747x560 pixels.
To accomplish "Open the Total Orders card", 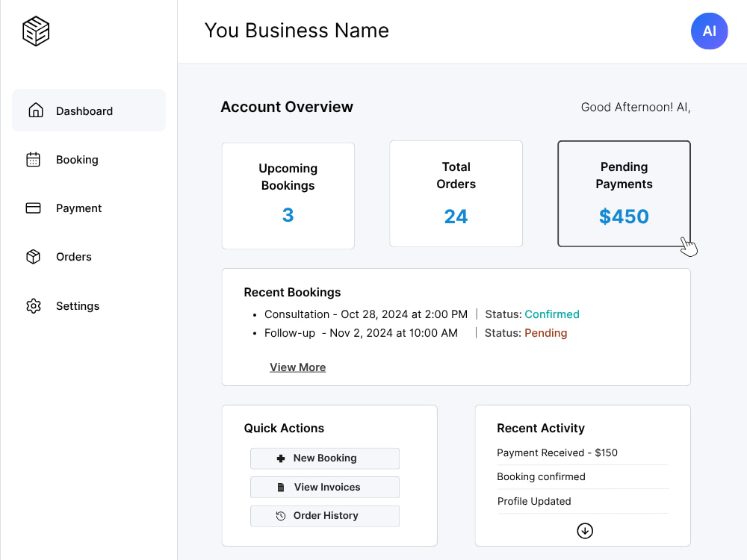I will [456, 193].
